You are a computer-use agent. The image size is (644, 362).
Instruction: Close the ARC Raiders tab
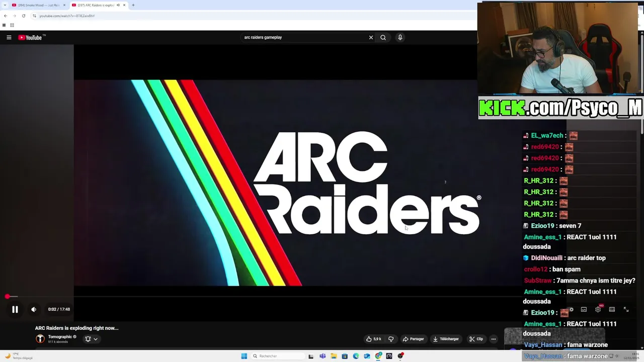[x=124, y=5]
